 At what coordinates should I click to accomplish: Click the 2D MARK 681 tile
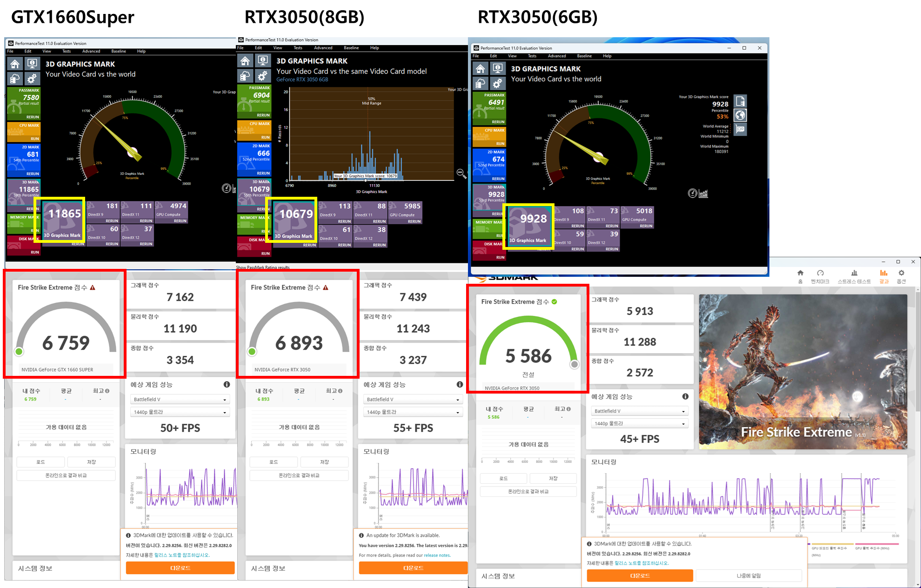click(24, 160)
